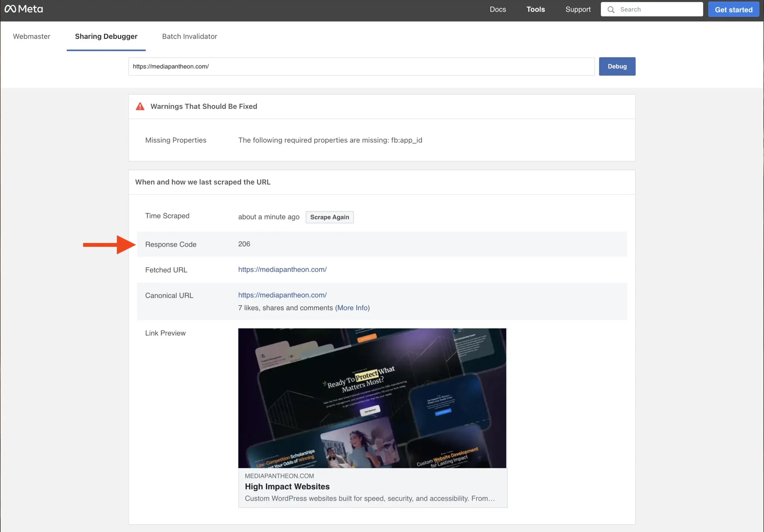
Task: Open the Canonical URL link
Action: [x=282, y=295]
